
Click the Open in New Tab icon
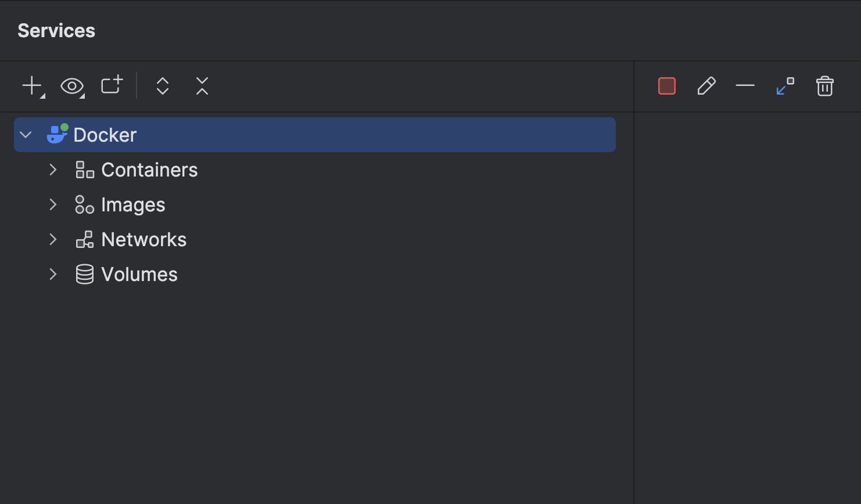point(112,85)
